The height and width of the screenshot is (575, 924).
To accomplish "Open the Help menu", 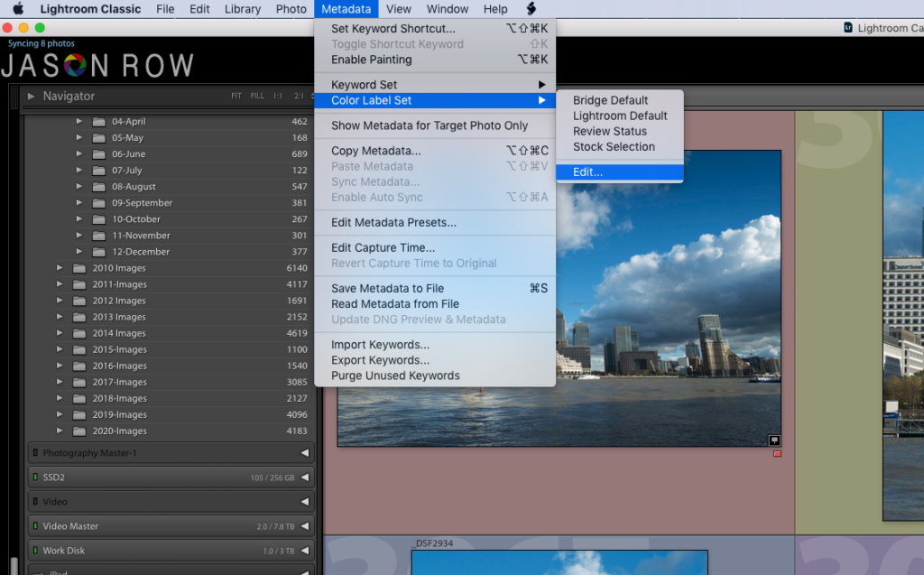I will (495, 9).
